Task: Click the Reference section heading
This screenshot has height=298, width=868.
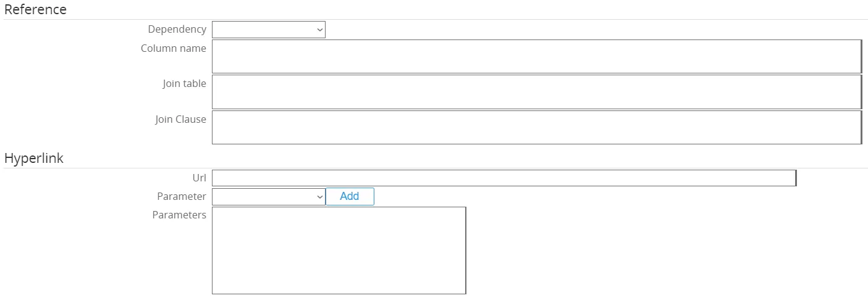Action: point(35,9)
